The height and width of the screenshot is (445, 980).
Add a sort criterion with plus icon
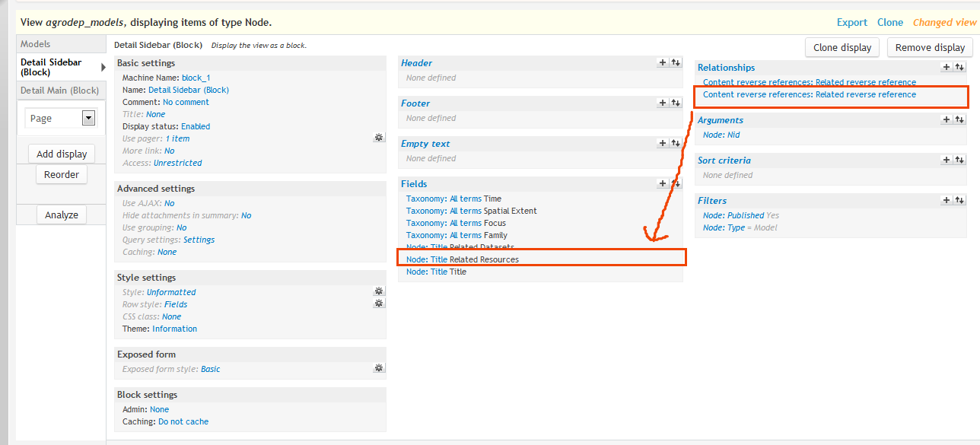pos(947,161)
